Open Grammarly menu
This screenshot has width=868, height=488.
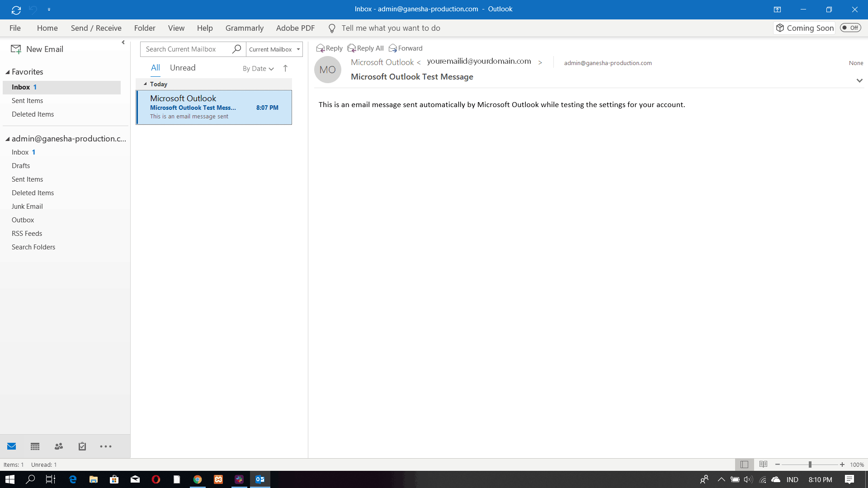click(245, 28)
